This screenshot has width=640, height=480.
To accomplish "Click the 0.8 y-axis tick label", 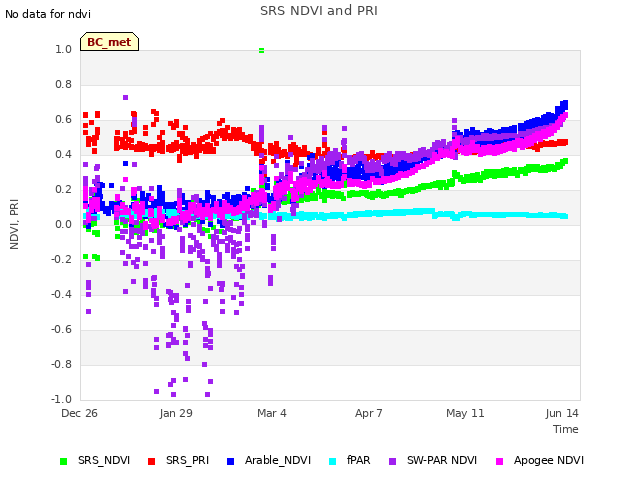I will pos(64,84).
